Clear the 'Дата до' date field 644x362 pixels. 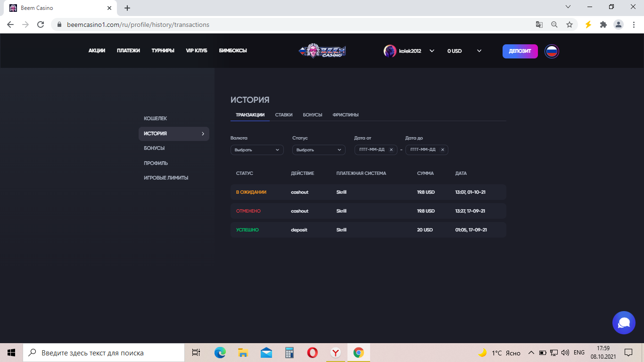(442, 150)
